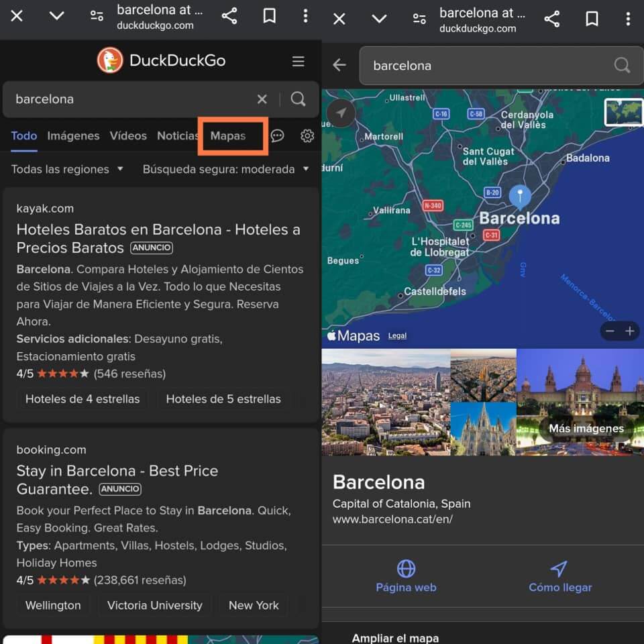The height and width of the screenshot is (644, 644).
Task: Open search settings gear icon
Action: coord(307,136)
